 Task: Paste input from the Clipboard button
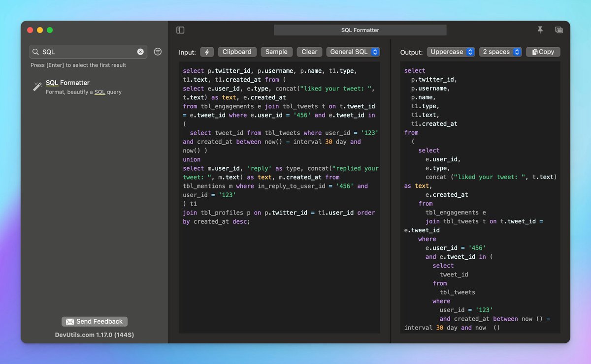237,52
